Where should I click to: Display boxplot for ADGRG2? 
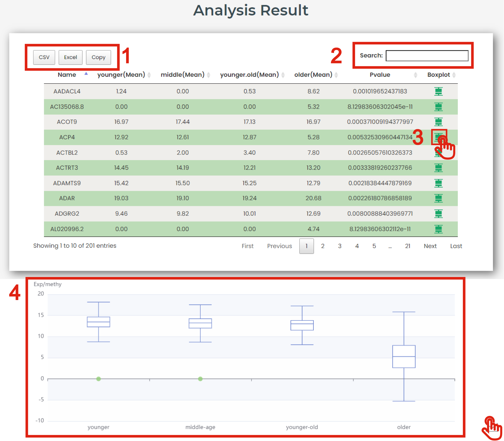pos(438,214)
